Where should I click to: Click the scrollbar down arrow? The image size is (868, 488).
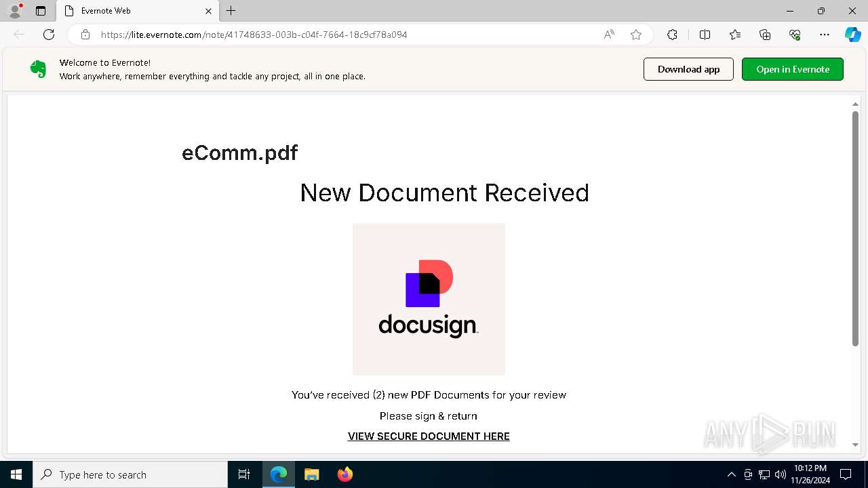coord(855,445)
